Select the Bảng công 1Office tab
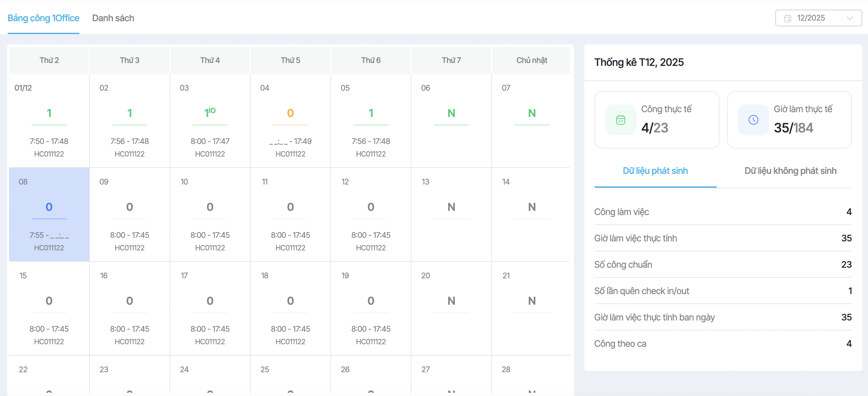This screenshot has height=396, width=868. click(43, 18)
